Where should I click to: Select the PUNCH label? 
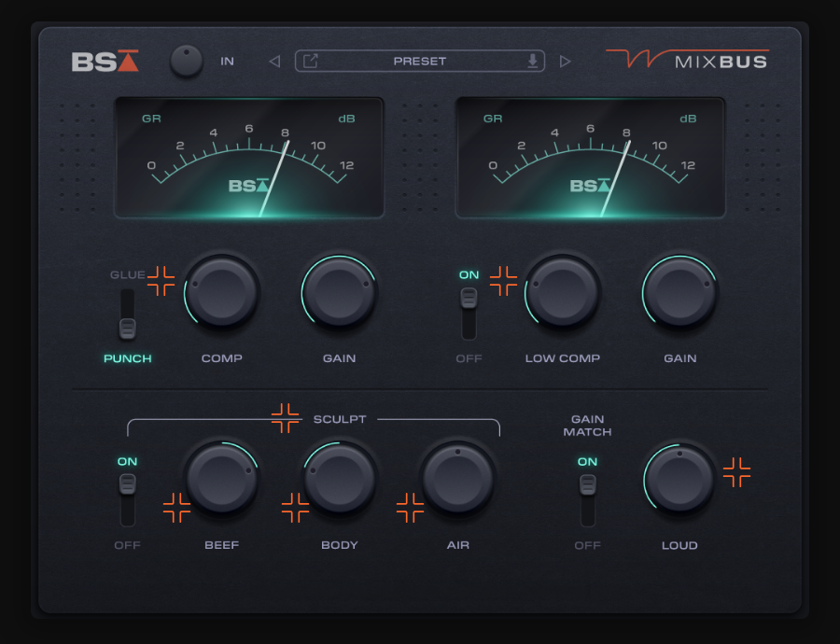[128, 358]
